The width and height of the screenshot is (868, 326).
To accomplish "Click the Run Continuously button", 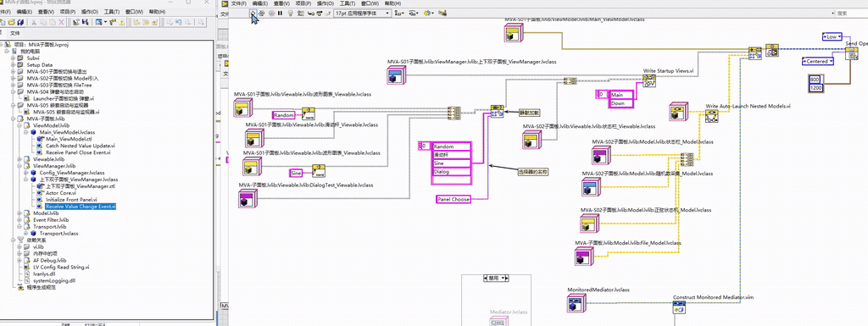I will (x=262, y=14).
